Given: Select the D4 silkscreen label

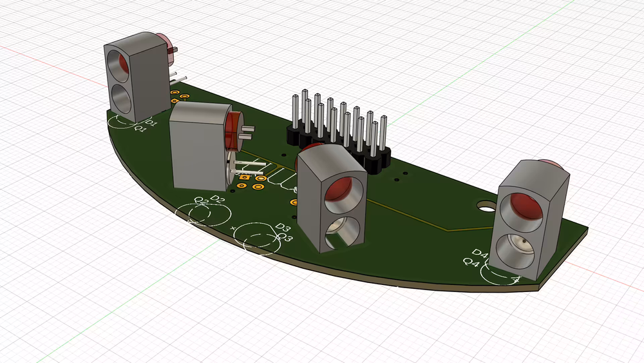Looking at the screenshot, I should pyautogui.click(x=480, y=253).
